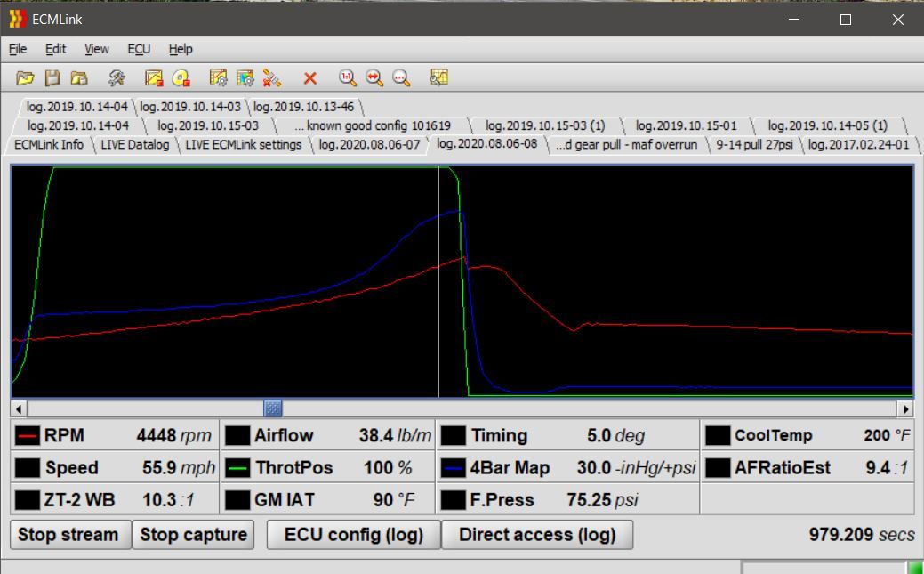The width and height of the screenshot is (924, 574).
Task: Click the 979.209 secs time readout
Action: (862, 535)
